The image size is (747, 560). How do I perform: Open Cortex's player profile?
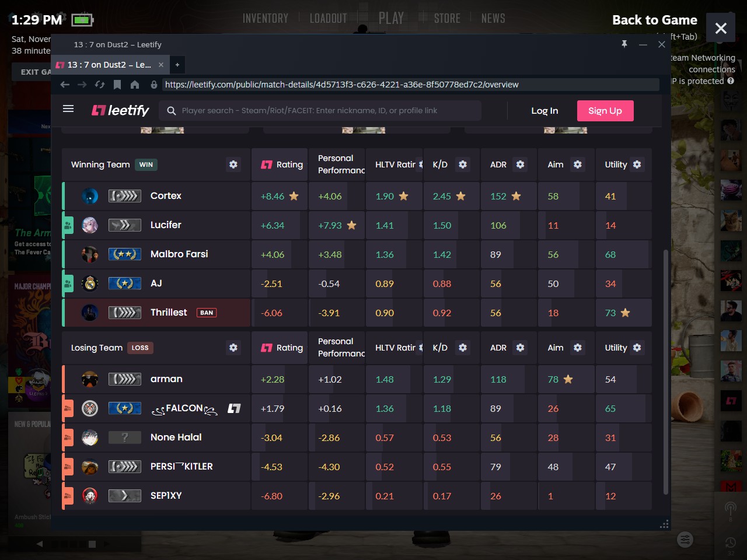[166, 196]
